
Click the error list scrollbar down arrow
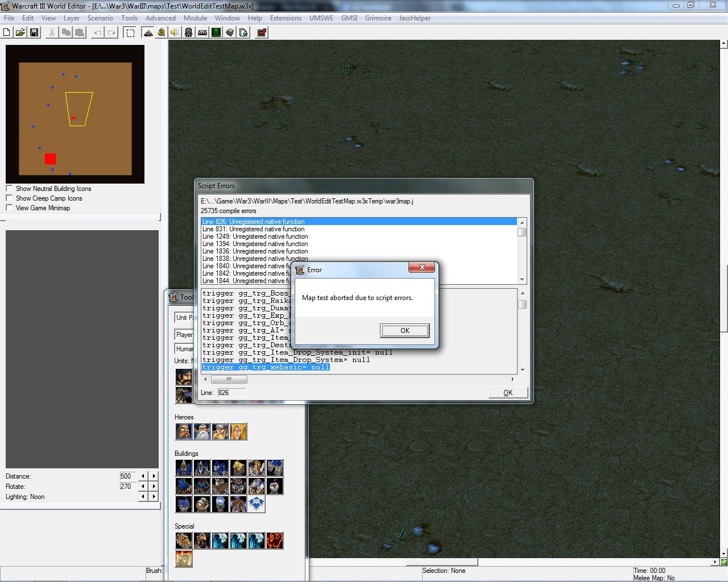(x=522, y=280)
